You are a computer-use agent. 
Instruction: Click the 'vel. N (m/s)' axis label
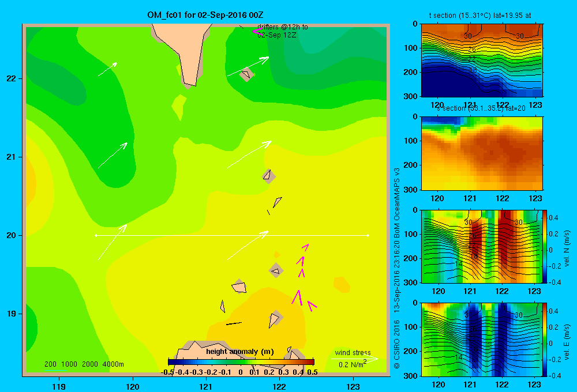click(x=567, y=248)
